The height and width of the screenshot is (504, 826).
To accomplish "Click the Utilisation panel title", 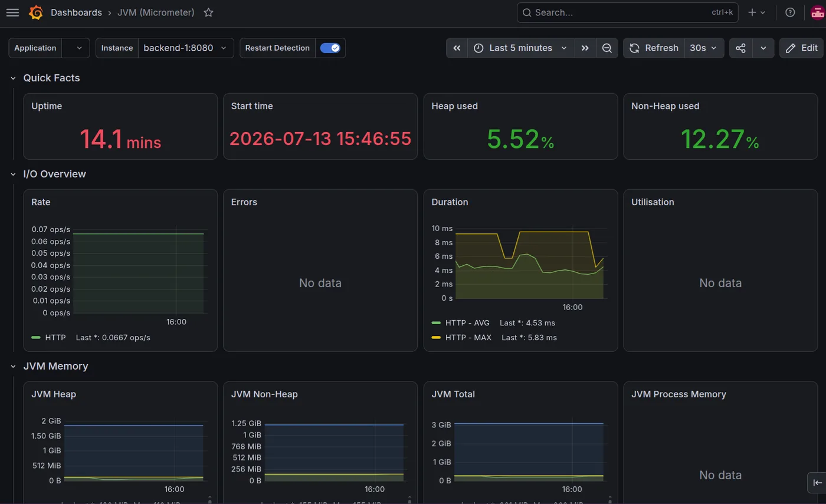I will tap(653, 202).
